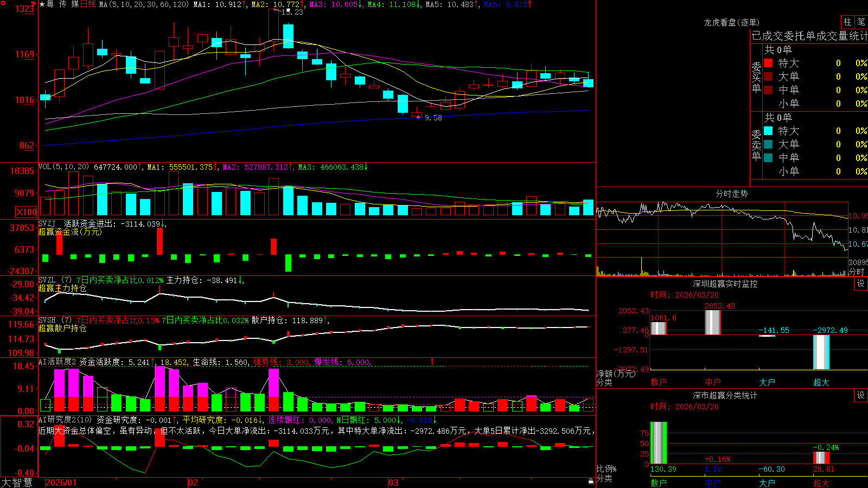Click teal 大单 sell-order swatch
This screenshot has height=488, width=868.
click(x=768, y=144)
